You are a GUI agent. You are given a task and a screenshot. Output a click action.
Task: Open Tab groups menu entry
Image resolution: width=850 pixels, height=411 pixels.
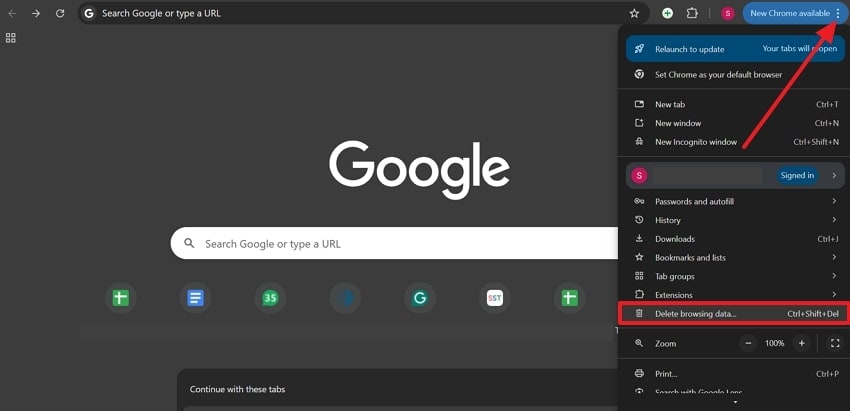[x=736, y=276]
